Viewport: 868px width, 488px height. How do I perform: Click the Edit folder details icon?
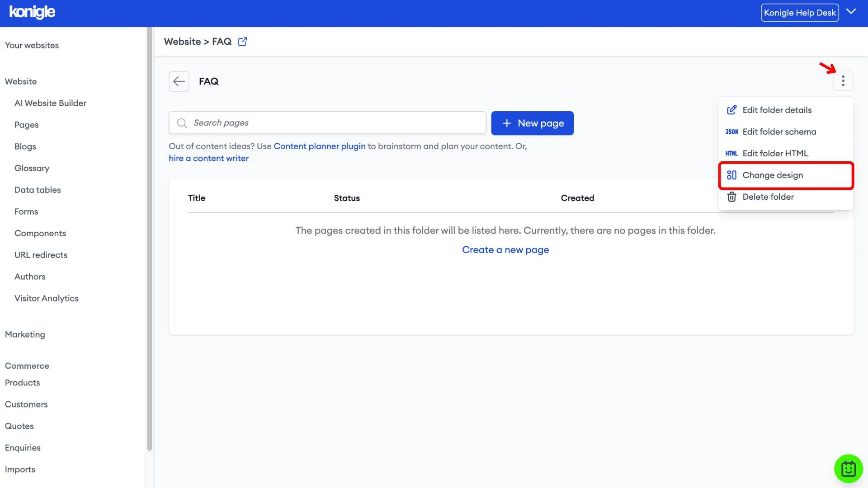pyautogui.click(x=731, y=110)
